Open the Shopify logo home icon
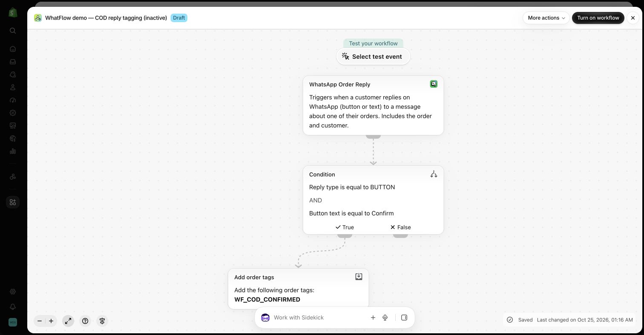 pyautogui.click(x=13, y=12)
